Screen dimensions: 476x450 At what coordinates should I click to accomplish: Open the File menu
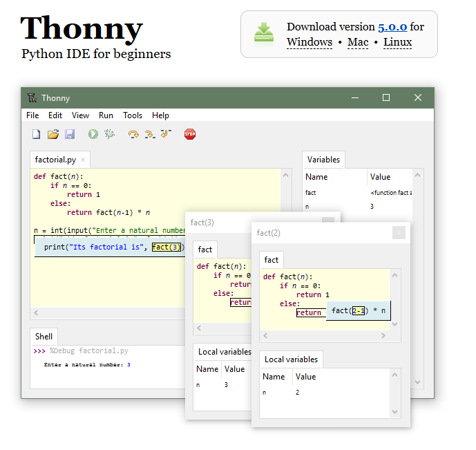pos(32,115)
